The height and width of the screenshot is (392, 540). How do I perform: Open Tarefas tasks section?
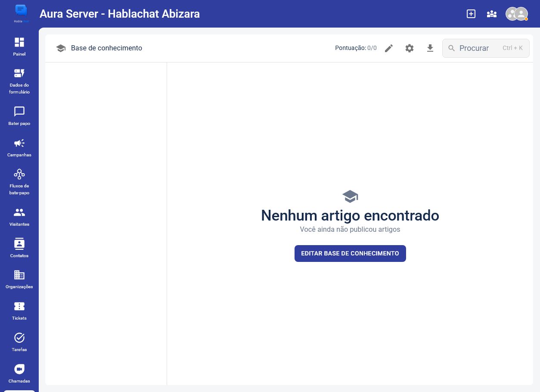pyautogui.click(x=19, y=342)
